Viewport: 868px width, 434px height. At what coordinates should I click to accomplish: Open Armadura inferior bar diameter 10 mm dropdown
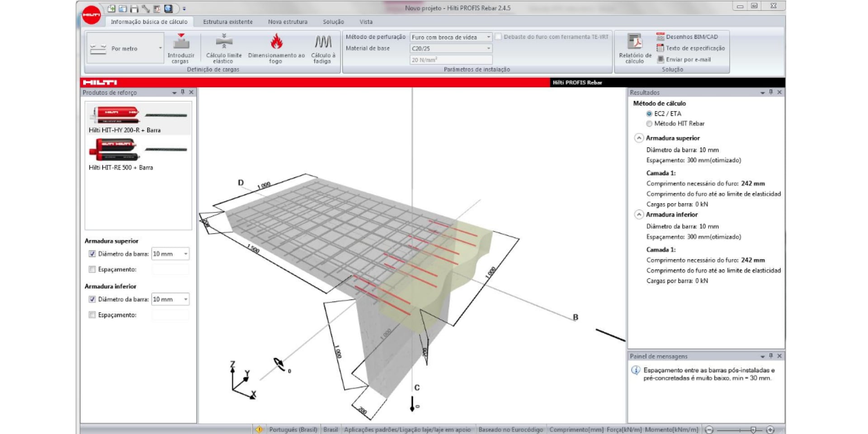click(x=170, y=299)
